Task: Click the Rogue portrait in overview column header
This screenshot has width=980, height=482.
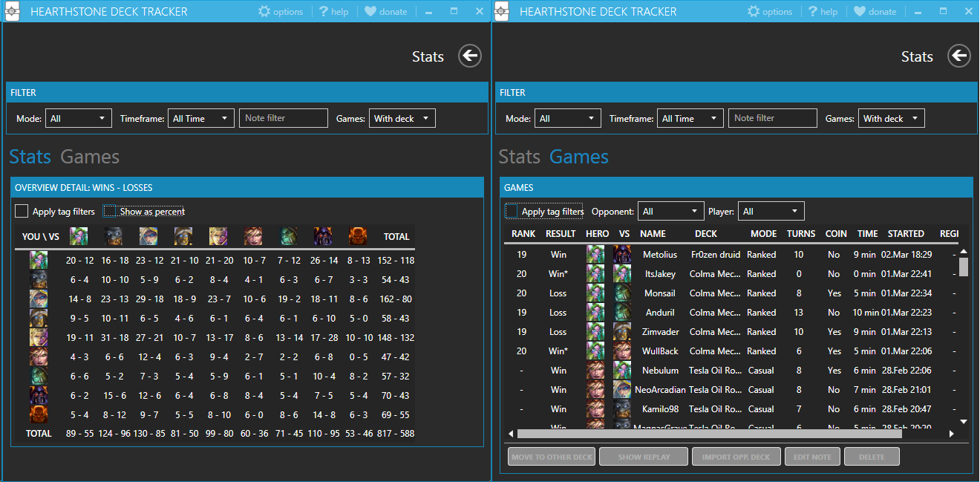Action: click(253, 236)
